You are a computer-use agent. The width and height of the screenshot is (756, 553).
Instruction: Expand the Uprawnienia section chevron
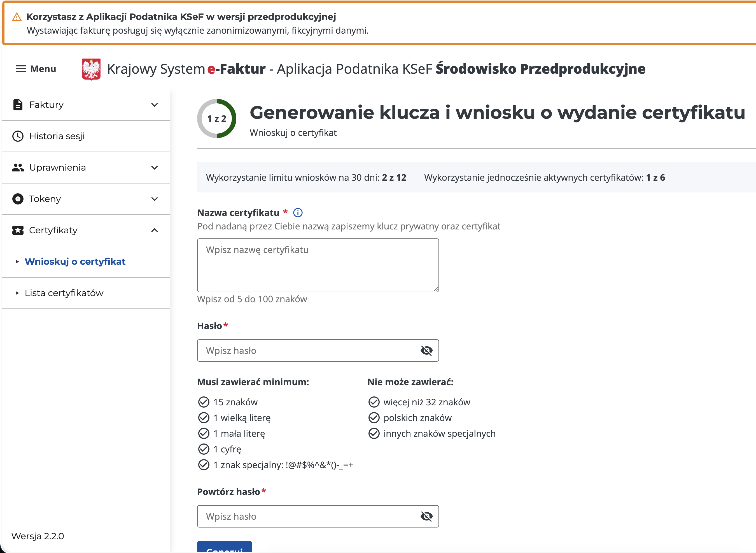[155, 167]
